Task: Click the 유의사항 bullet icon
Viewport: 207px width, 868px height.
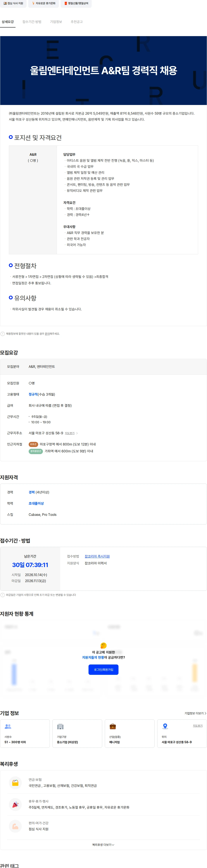Action: pyautogui.click(x=11, y=298)
